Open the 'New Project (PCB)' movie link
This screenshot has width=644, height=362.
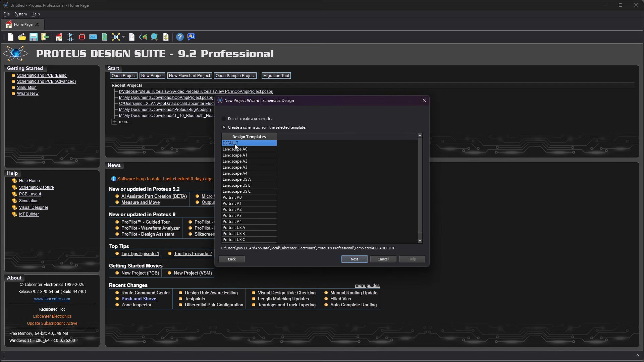140,273
